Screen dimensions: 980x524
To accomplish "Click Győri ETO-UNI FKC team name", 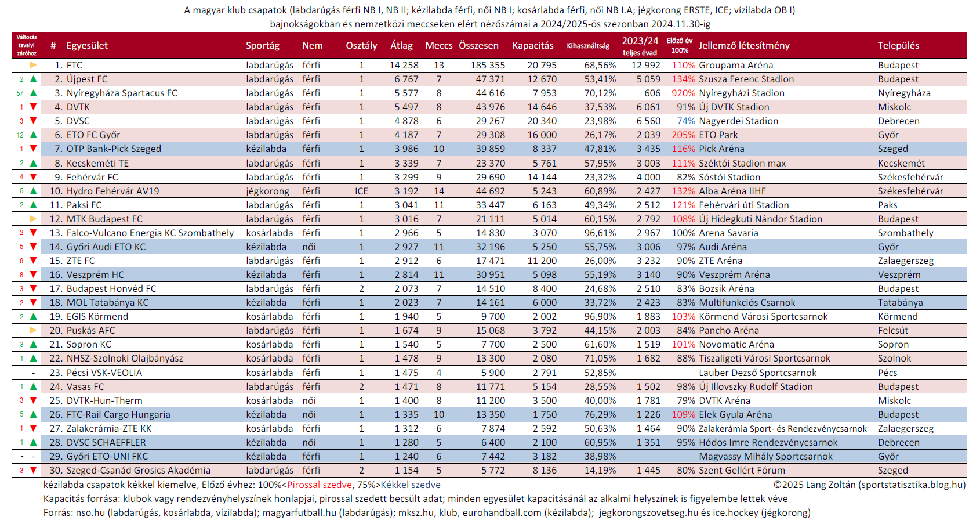I will click(107, 456).
